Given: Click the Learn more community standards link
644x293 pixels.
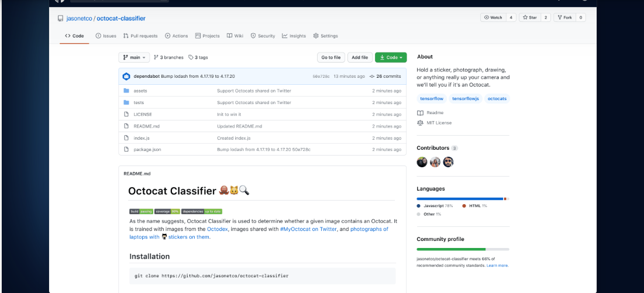Looking at the screenshot, I should click(497, 266).
